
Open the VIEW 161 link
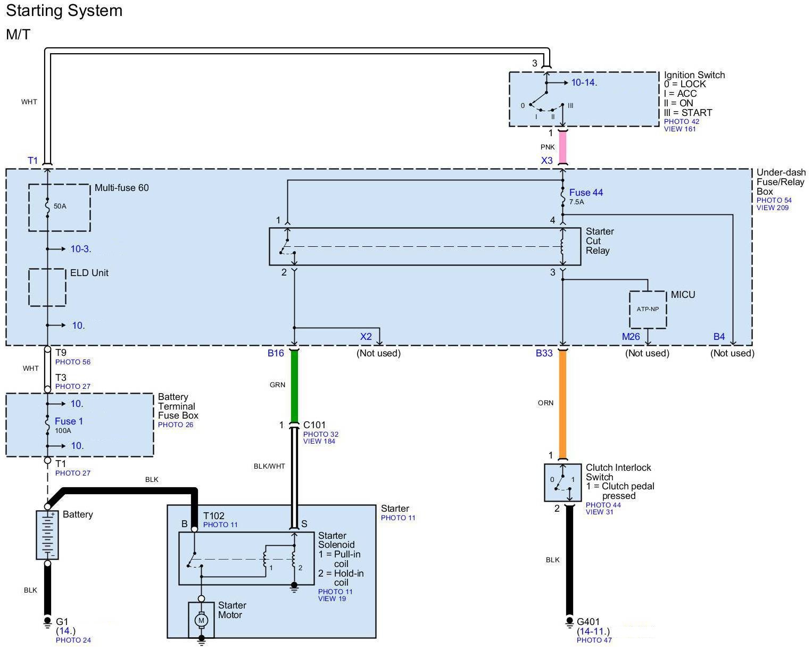(x=680, y=129)
